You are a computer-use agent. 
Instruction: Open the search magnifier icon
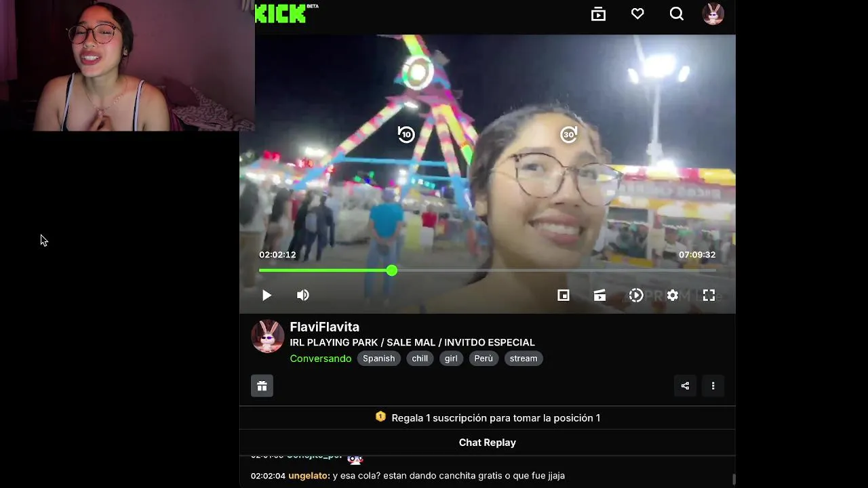coord(676,14)
